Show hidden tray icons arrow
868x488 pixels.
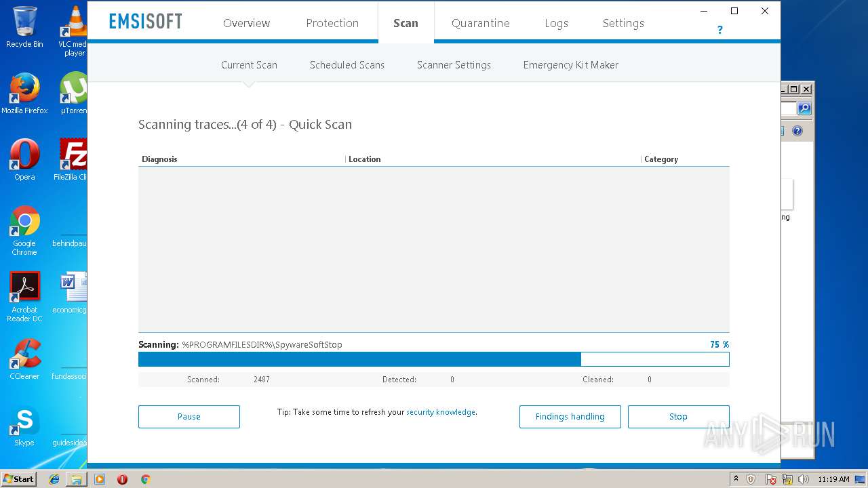(736, 479)
